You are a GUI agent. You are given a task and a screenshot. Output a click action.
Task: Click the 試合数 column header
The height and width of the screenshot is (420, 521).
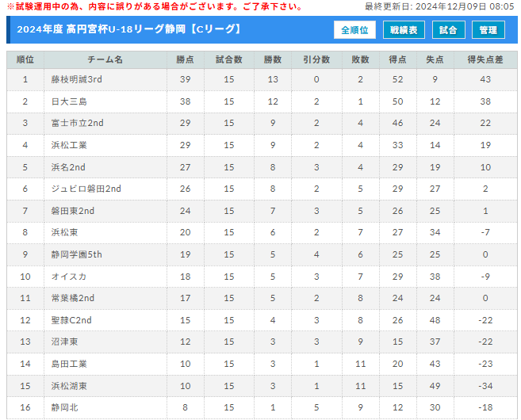coord(229,59)
